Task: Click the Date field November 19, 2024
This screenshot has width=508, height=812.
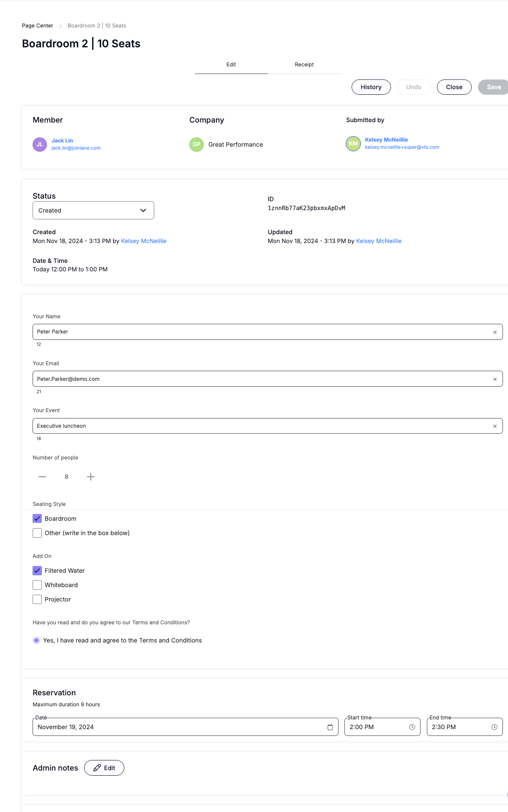Action: pos(186,727)
